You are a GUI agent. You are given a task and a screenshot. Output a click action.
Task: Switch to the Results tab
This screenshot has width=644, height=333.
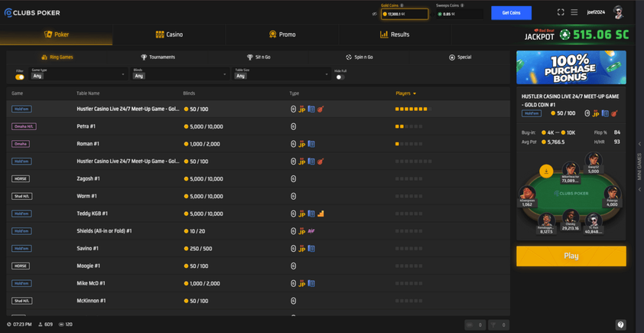[395, 34]
